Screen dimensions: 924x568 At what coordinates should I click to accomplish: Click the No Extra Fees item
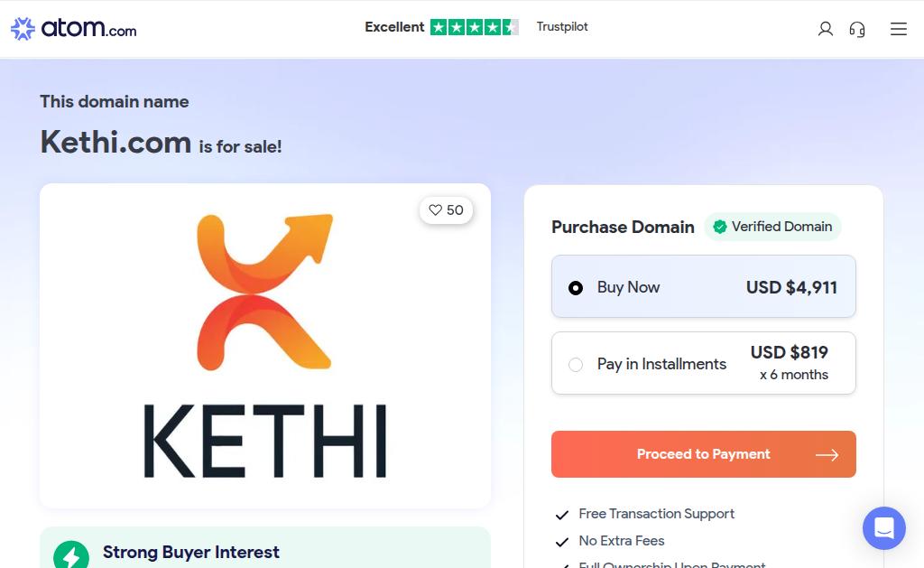point(621,541)
